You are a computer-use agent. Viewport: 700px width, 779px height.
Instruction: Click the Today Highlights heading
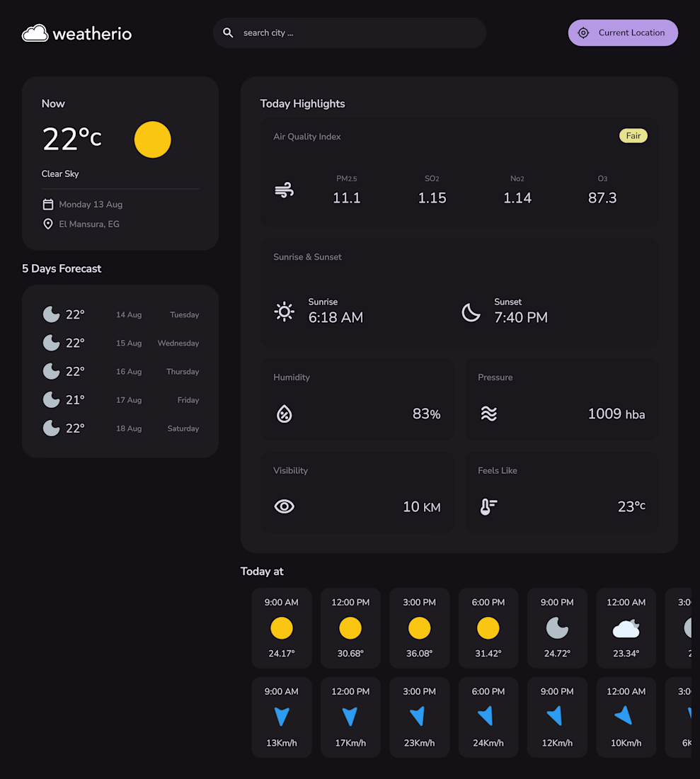pyautogui.click(x=302, y=103)
